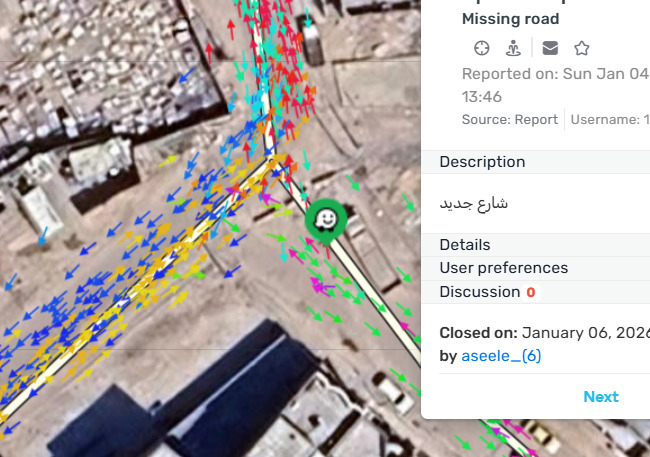Click the red discussion count badge
This screenshot has height=457, width=650.
click(530, 293)
